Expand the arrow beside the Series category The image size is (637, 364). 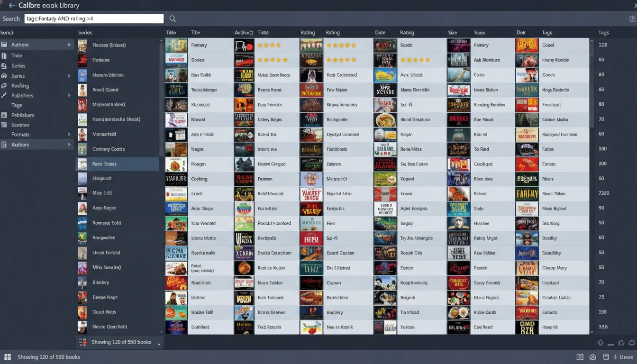tap(69, 76)
